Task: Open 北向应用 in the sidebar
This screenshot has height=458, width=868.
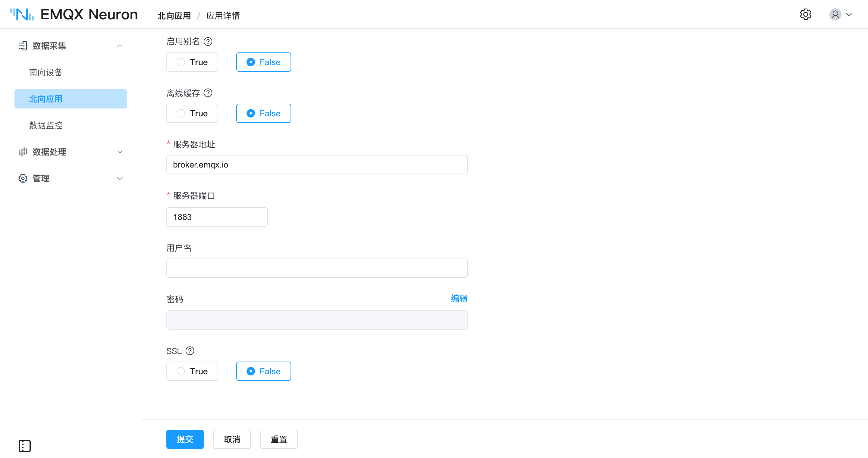Action: 71,99
